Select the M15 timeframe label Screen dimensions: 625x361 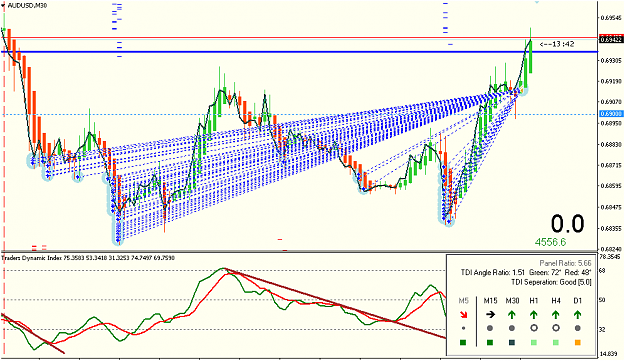pyautogui.click(x=490, y=301)
